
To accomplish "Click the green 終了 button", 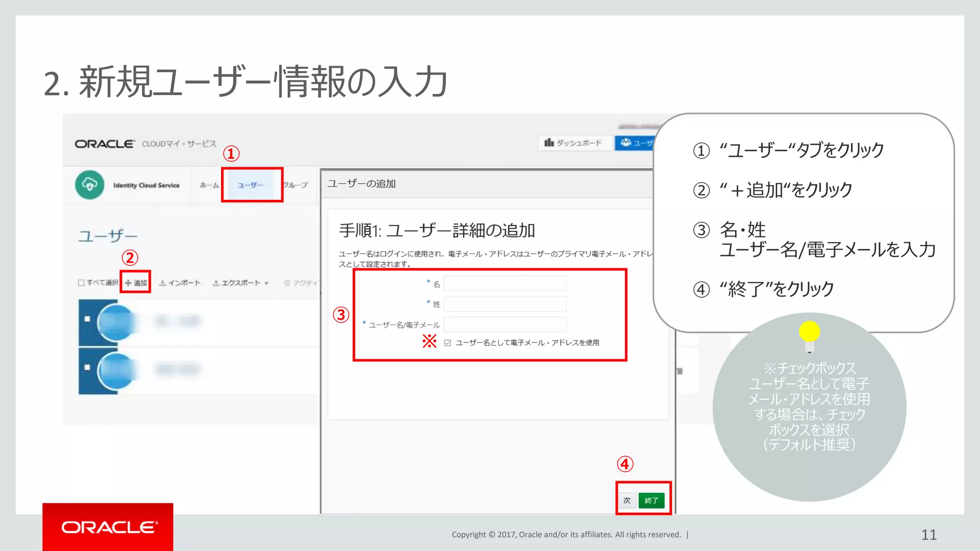I will click(x=651, y=500).
